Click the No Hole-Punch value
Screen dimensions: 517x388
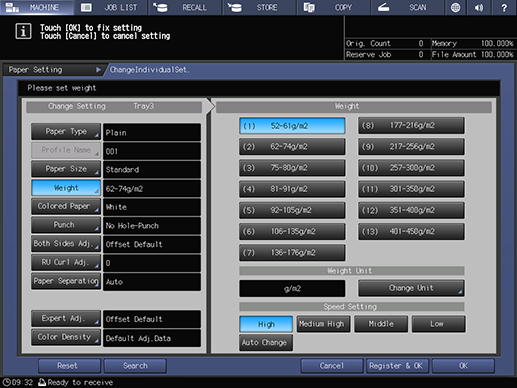[x=152, y=226]
